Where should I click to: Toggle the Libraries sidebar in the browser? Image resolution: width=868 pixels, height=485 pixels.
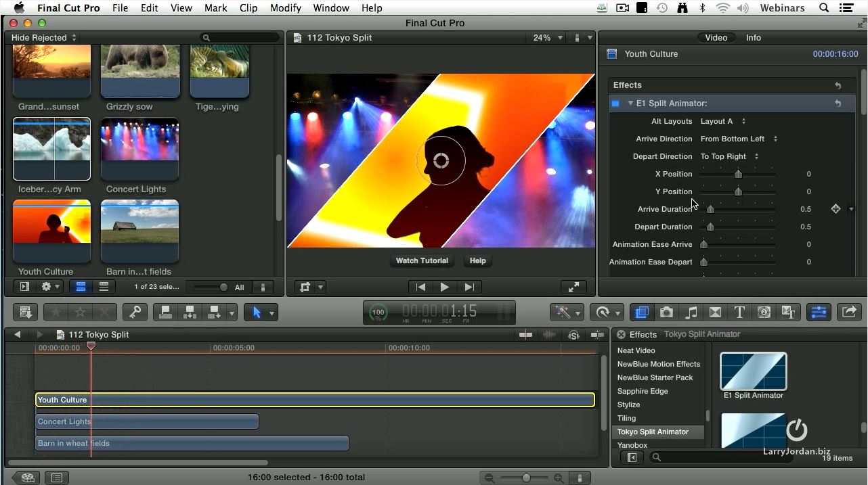[x=24, y=287]
